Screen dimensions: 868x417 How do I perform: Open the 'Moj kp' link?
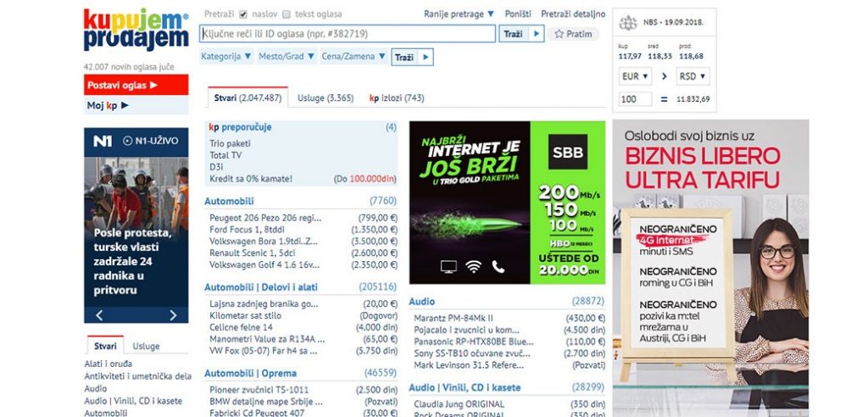click(x=136, y=105)
